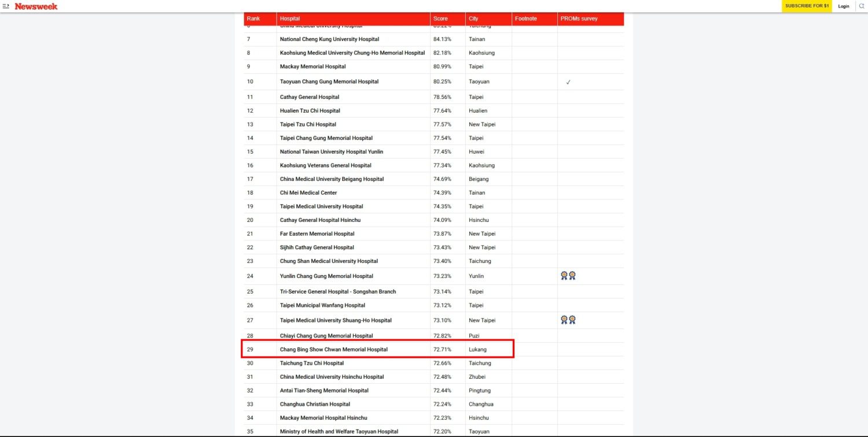The image size is (868, 437).
Task: Open the hamburger navigation menu
Action: pos(6,6)
